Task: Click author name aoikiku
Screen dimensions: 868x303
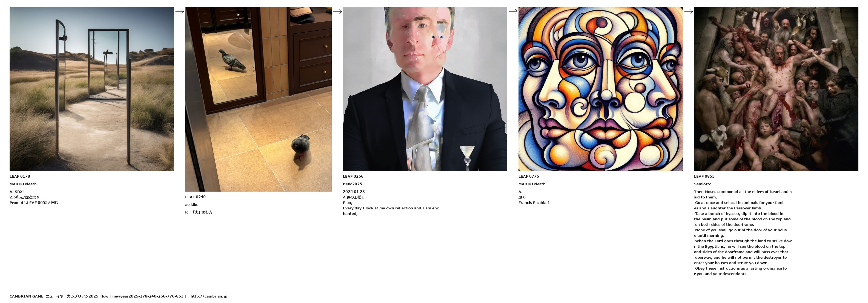Action: coord(192,205)
